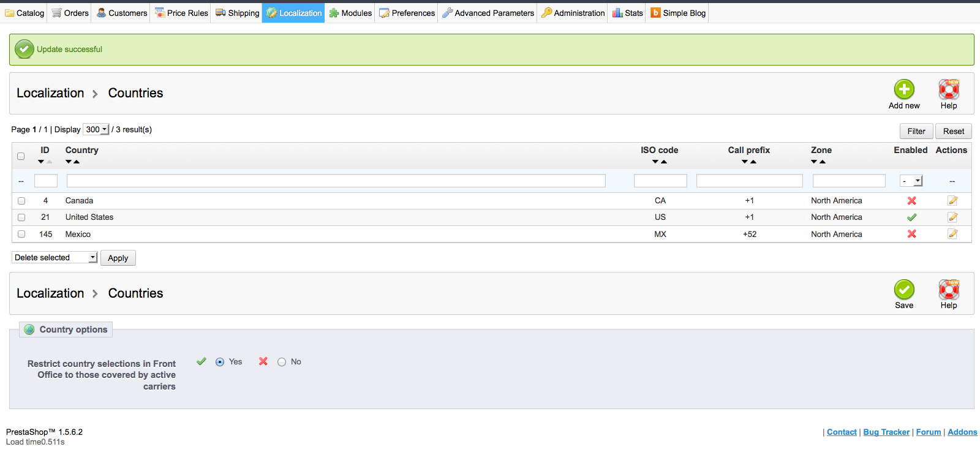Open the Shipping menu
The width and height of the screenshot is (980, 452).
(x=238, y=13)
